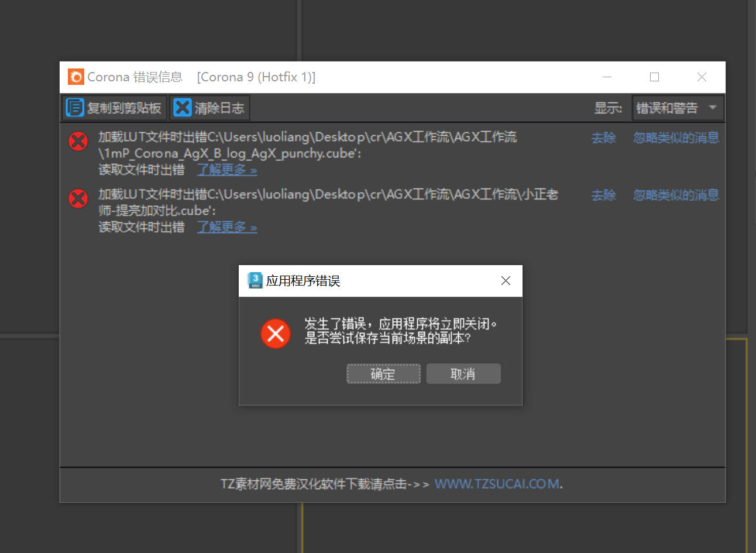Close the 应用程序错误 dialog with X

click(506, 281)
